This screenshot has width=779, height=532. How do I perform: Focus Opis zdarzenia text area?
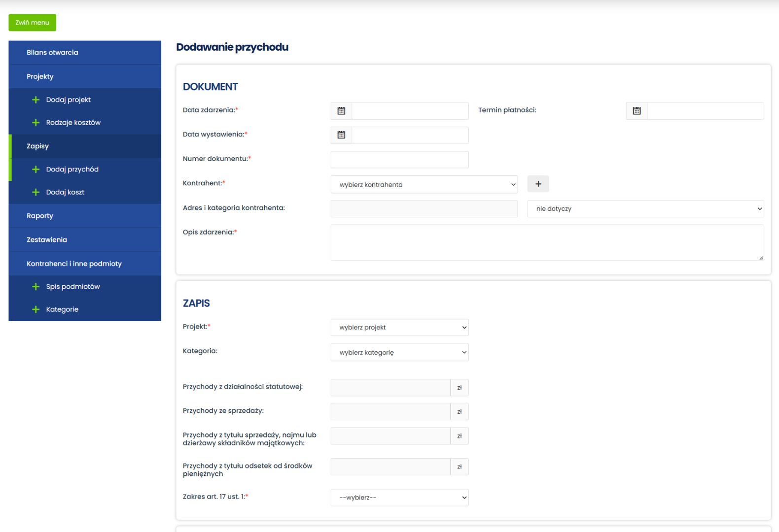547,242
